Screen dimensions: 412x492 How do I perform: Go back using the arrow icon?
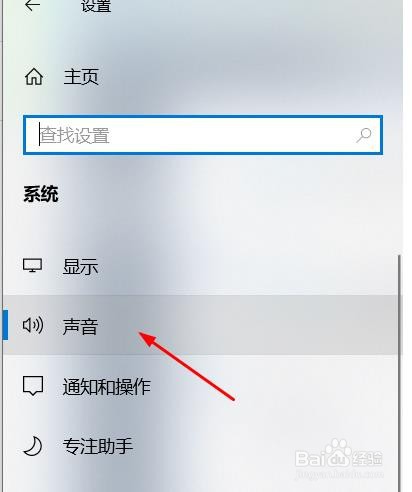[x=32, y=5]
